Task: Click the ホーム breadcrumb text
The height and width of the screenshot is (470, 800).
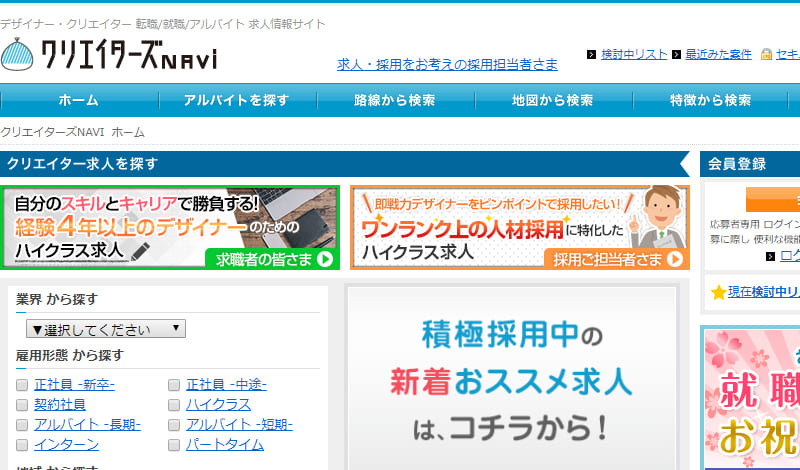Action: (x=128, y=132)
